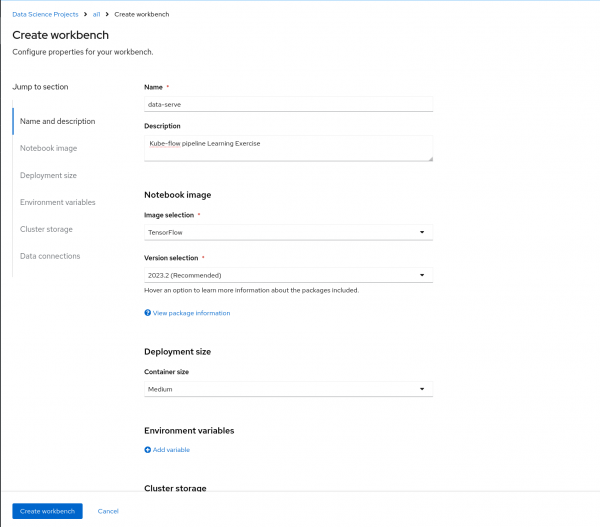Expand the Version selection dropdown
Viewport: 600px width, 527px height.
[x=288, y=275]
